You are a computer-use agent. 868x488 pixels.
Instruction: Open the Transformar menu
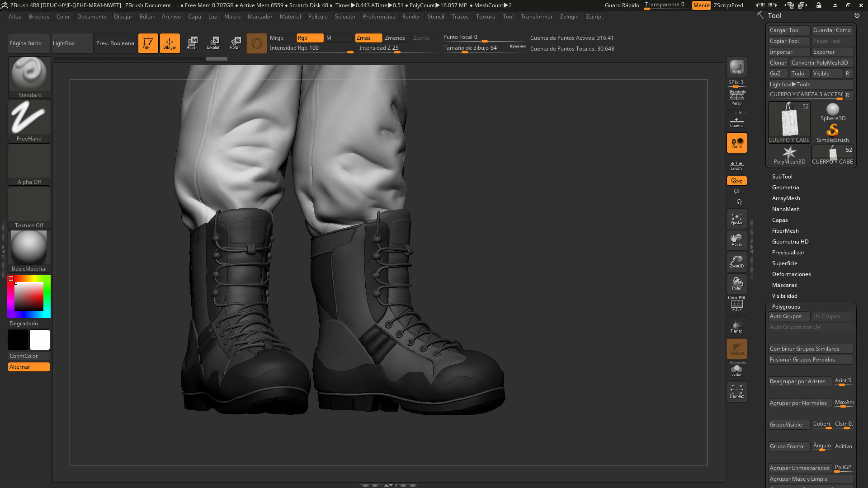click(537, 17)
